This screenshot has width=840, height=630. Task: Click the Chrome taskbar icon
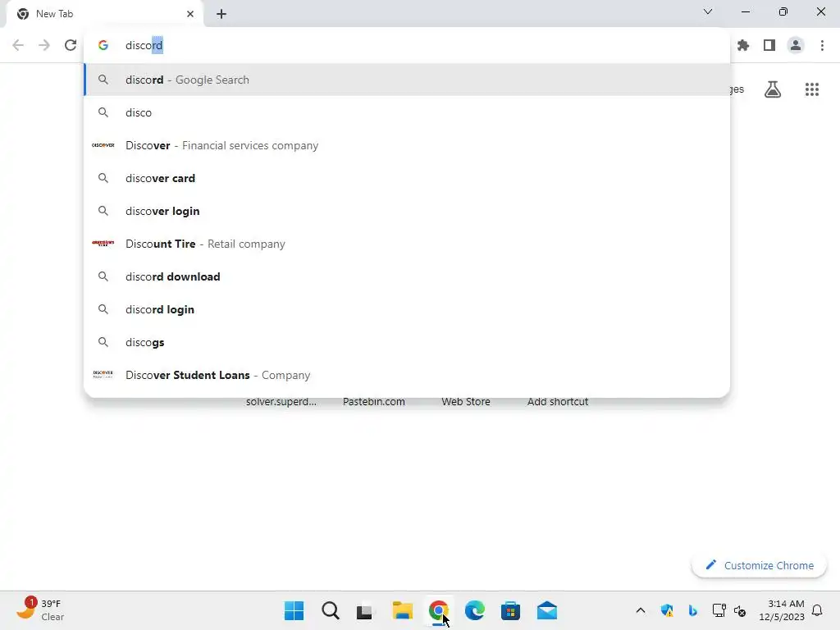pos(438,610)
